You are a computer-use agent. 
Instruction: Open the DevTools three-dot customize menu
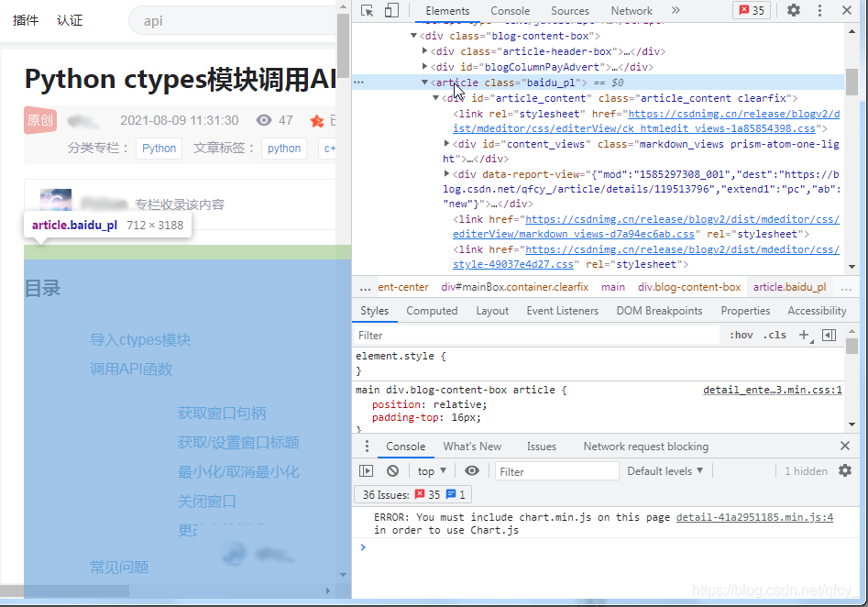pos(819,10)
